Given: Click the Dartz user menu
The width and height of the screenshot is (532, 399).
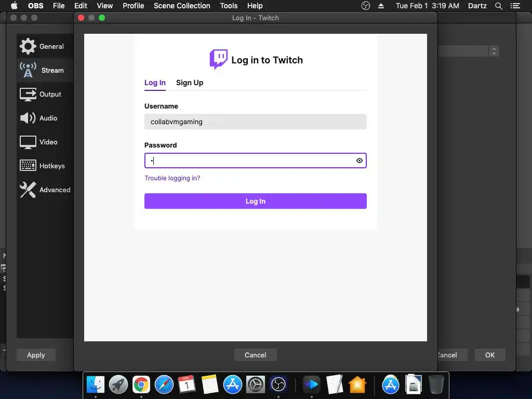Looking at the screenshot, I should [477, 6].
